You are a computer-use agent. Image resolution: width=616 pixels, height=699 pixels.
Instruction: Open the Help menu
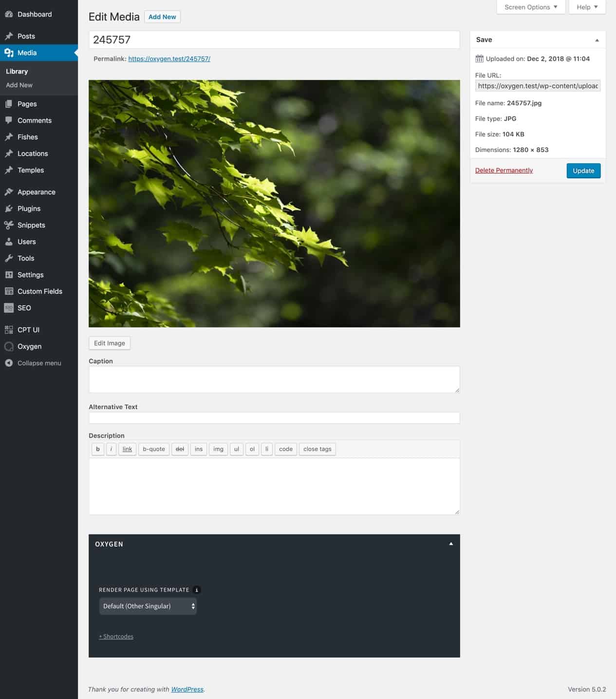coord(586,7)
